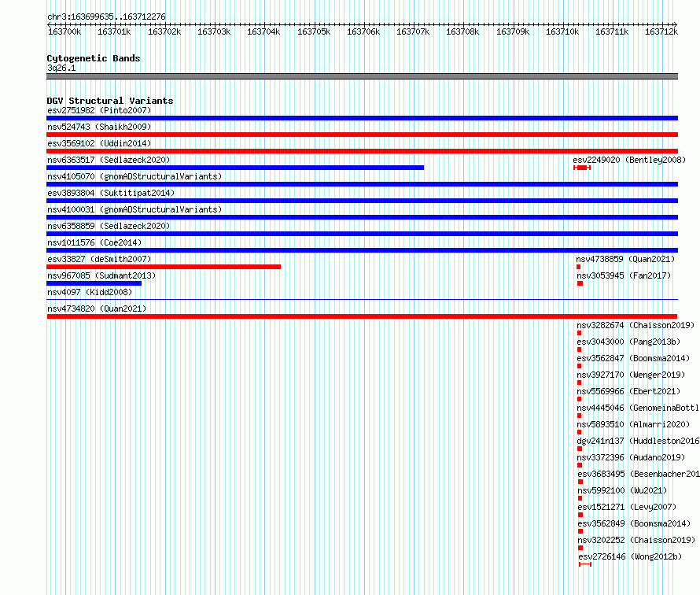
Task: Click the red marker under esv1521271
Action: (580, 515)
